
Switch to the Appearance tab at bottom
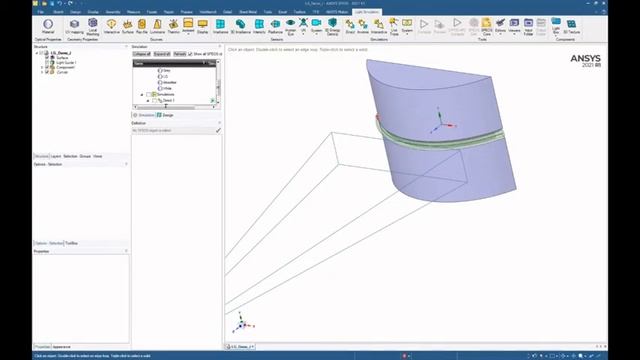[x=61, y=347]
